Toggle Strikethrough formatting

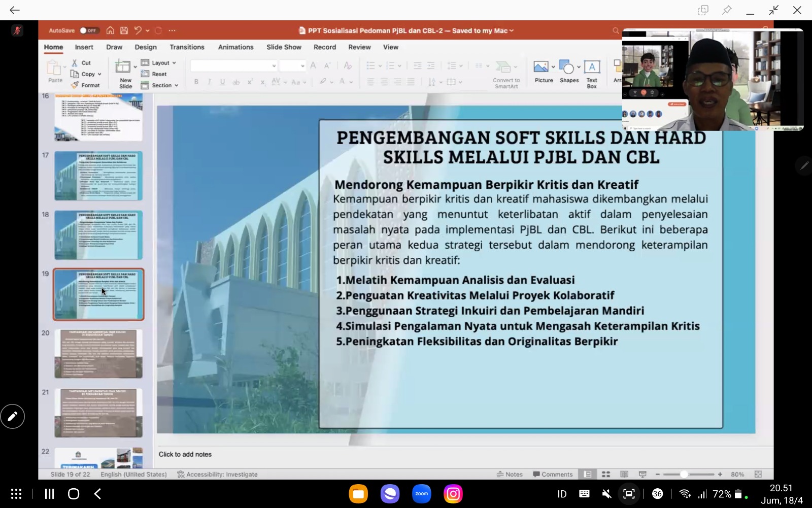pos(236,82)
